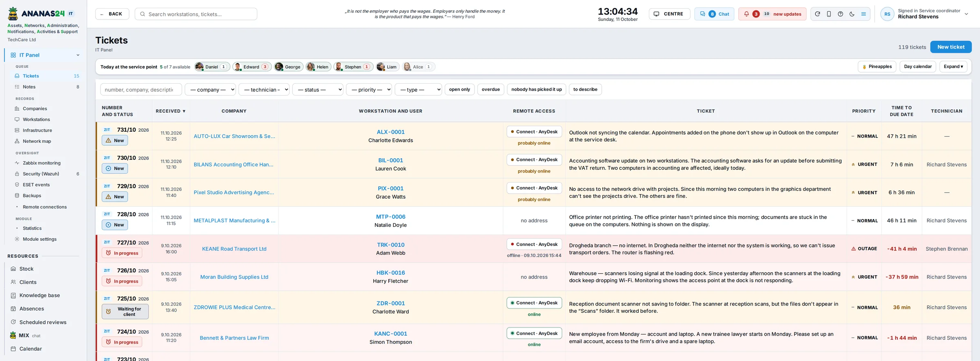Open the MIX chat item

coord(44,335)
